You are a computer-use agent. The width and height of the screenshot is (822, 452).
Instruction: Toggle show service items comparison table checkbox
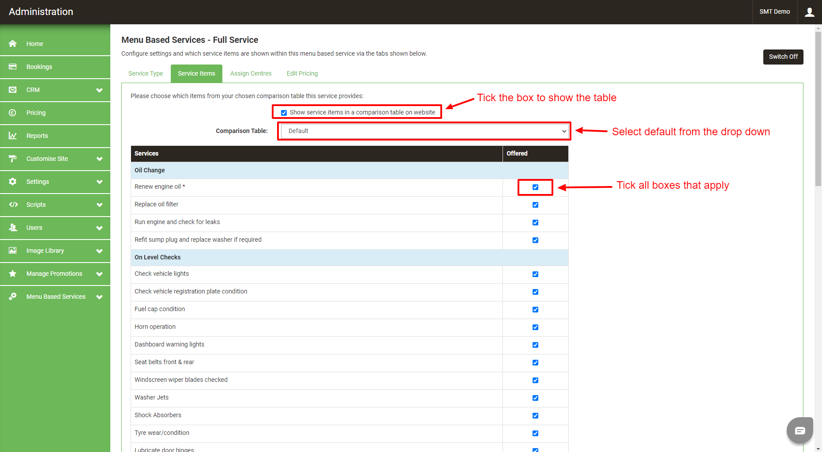[x=284, y=113]
